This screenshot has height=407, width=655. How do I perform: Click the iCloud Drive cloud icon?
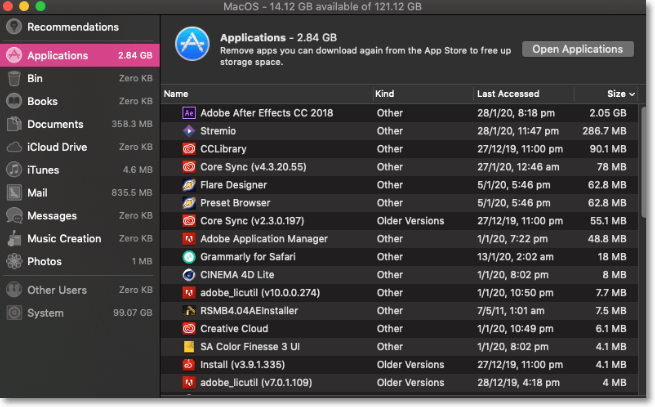click(14, 147)
